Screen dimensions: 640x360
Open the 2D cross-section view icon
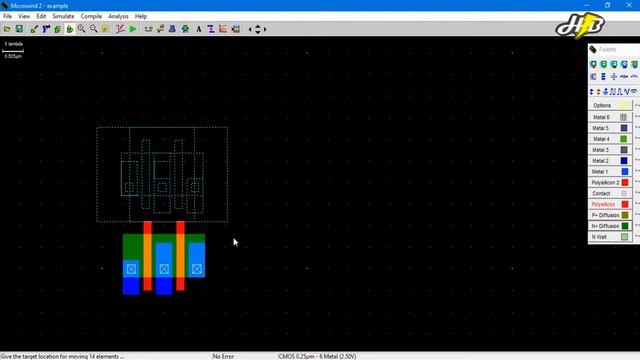point(160,29)
